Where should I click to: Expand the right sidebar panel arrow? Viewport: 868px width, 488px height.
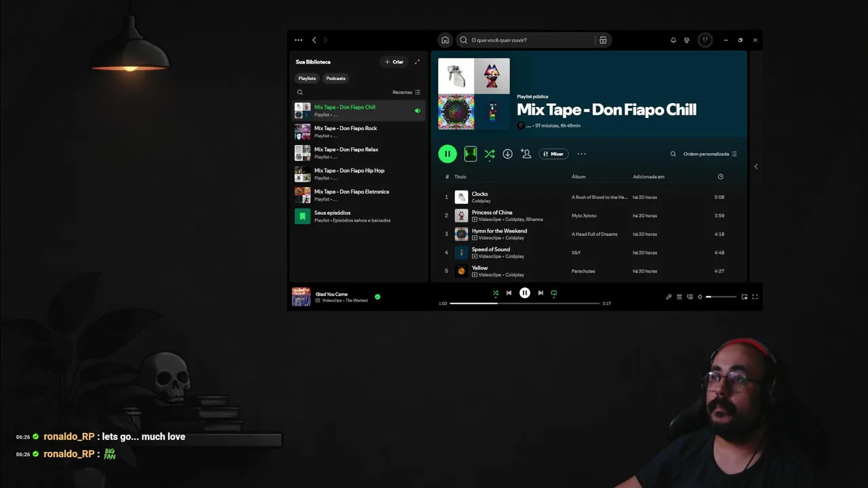coord(755,166)
